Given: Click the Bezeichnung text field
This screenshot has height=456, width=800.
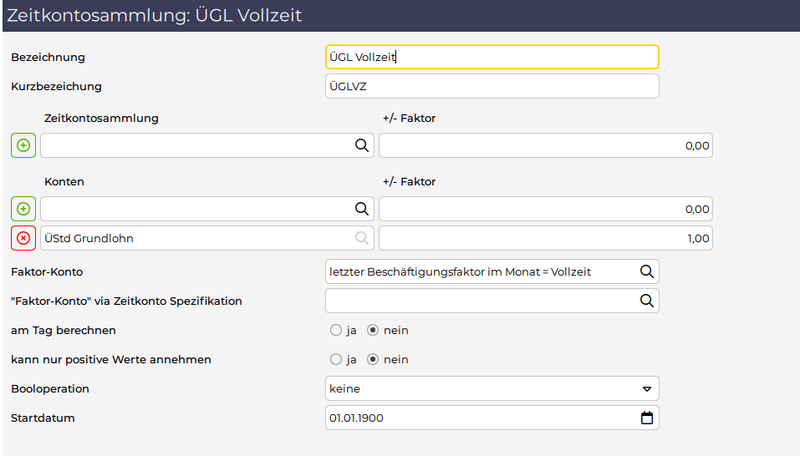Looking at the screenshot, I should click(492, 57).
